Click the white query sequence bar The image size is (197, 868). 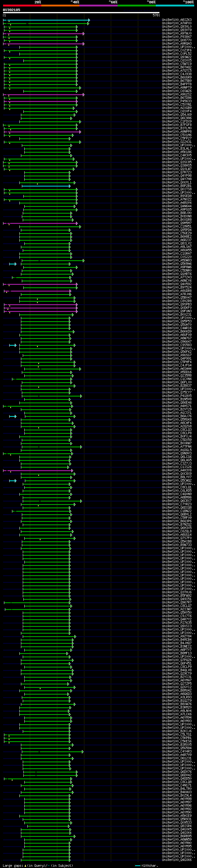point(81,13)
